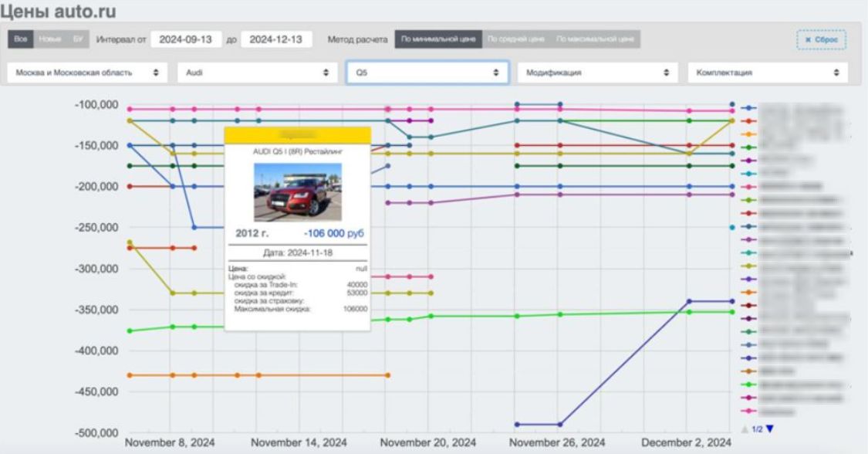Switch listing filter to "Новые"
868x454 pixels.
(x=49, y=39)
